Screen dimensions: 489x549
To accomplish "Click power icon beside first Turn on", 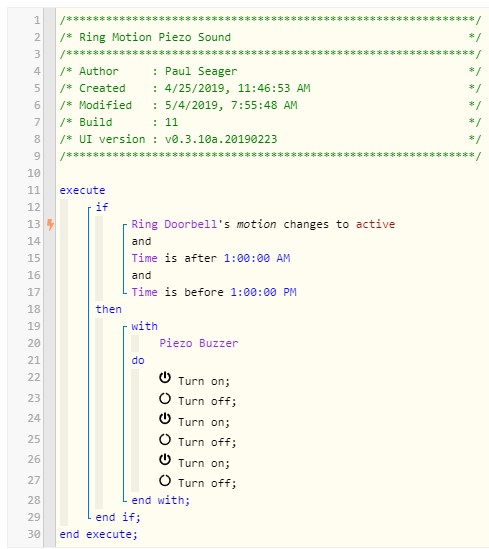I will point(165,378).
